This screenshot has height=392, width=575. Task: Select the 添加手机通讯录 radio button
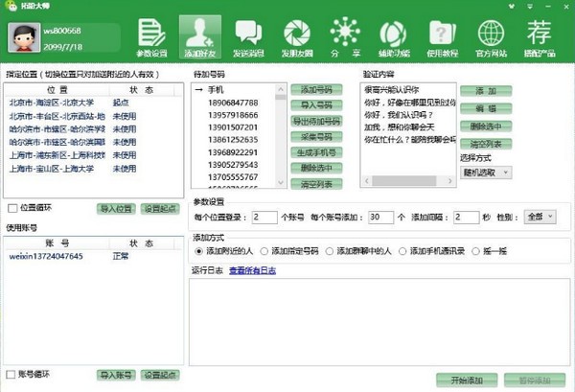point(402,251)
